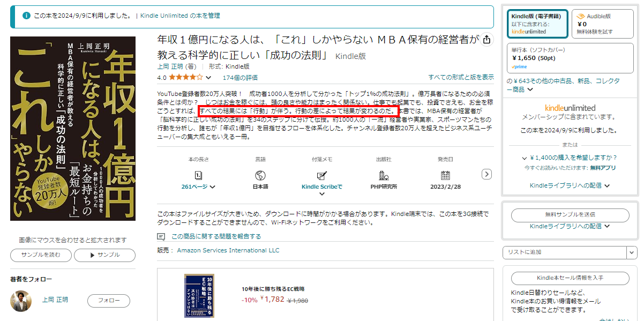Image resolution: width=644 pixels, height=321 pixels.
Task: Click the 上岡 正明 name in follow section
Action: click(x=55, y=300)
